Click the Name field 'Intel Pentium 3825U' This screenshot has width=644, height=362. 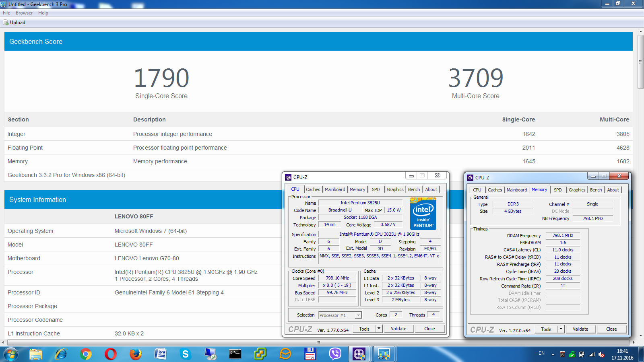[360, 203]
